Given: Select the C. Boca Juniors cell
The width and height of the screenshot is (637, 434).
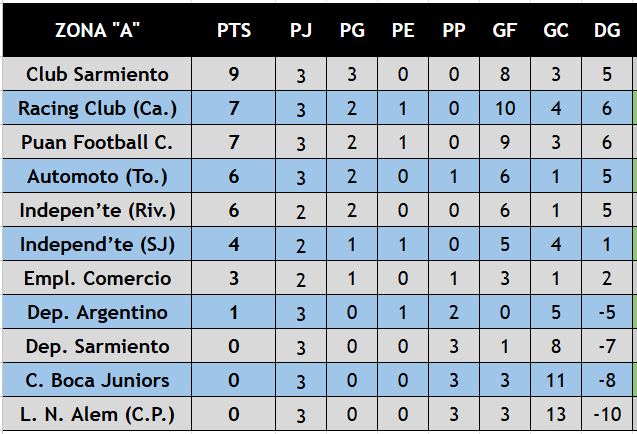Looking at the screenshot, I should pos(97,380).
